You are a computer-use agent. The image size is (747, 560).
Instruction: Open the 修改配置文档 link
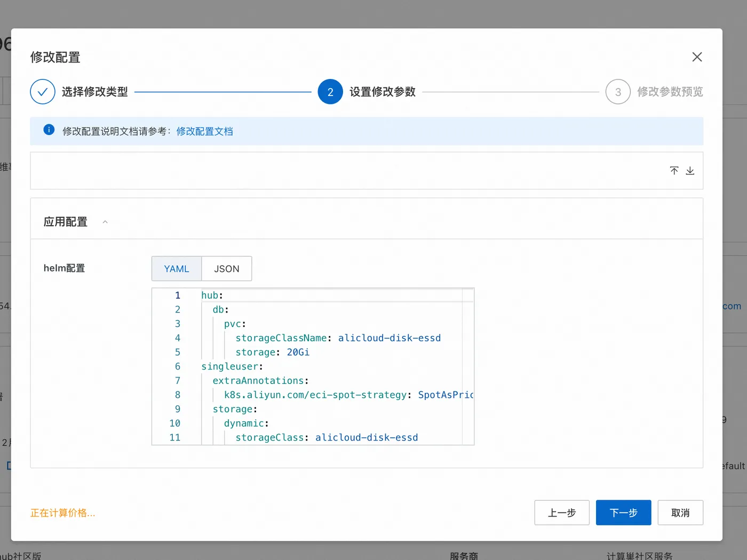[205, 131]
